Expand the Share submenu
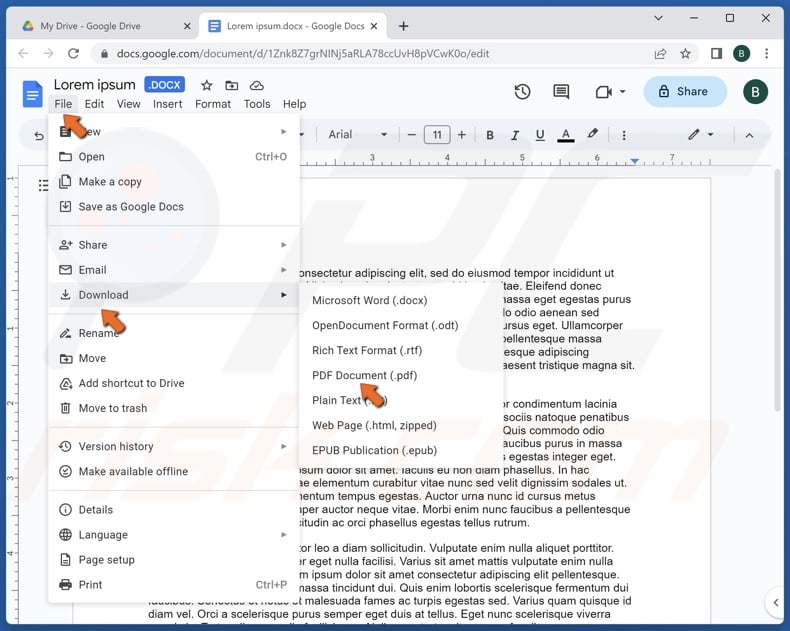 (174, 245)
